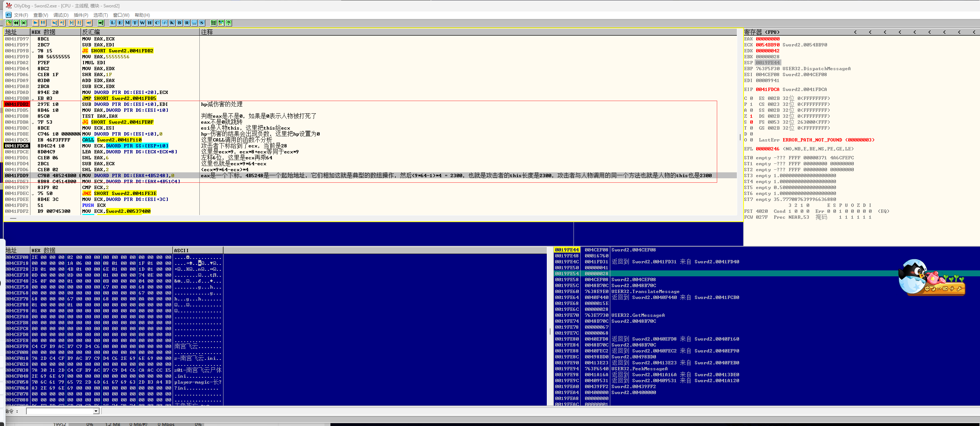Click inside the 命令 command input box

pyautogui.click(x=60, y=411)
